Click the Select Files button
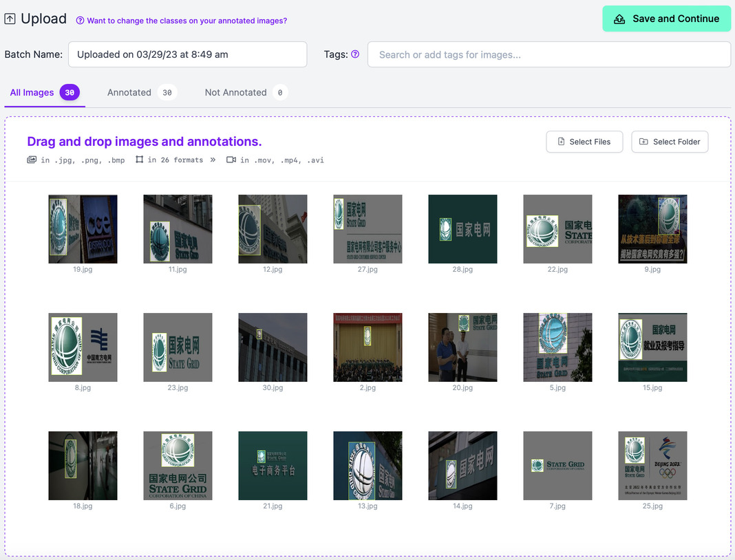The image size is (735, 560). pyautogui.click(x=584, y=142)
